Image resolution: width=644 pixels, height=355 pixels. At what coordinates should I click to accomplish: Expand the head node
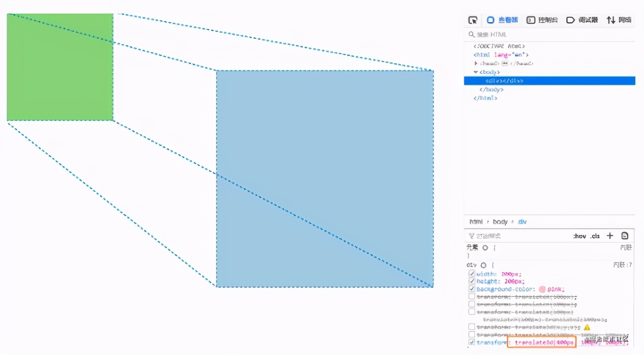pyautogui.click(x=476, y=63)
